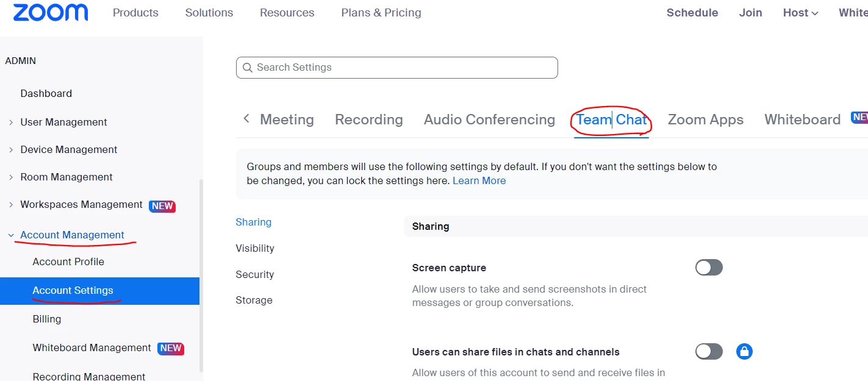This screenshot has width=868, height=381.
Task: Select Account Settings in the sidebar
Action: coord(99,291)
